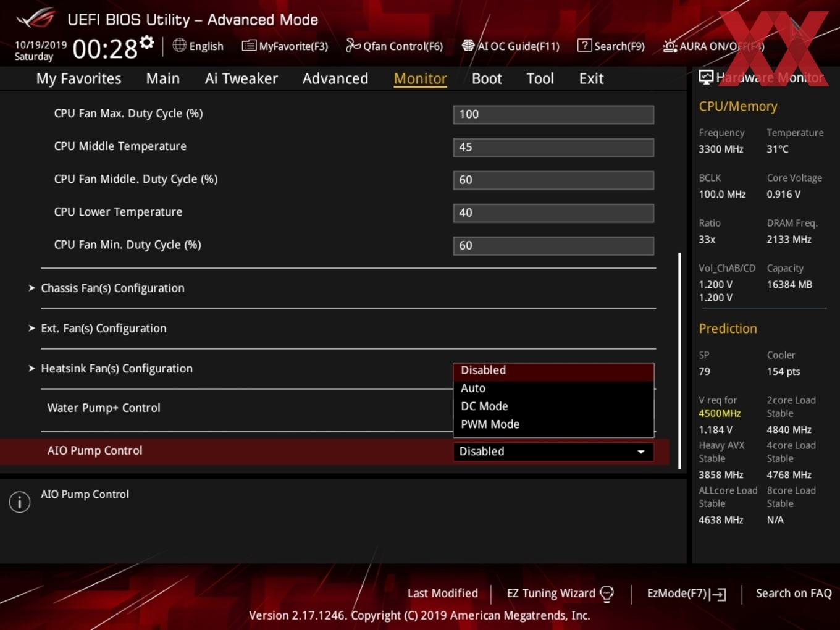Choose Auto in the dropdown list
Screen dimensions: 840x630
[x=553, y=388]
